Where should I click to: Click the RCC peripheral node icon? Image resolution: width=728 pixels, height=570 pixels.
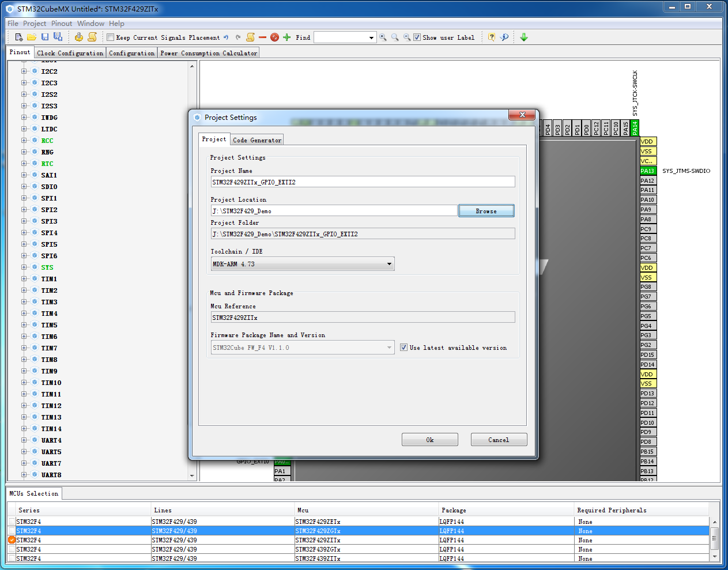pos(35,140)
